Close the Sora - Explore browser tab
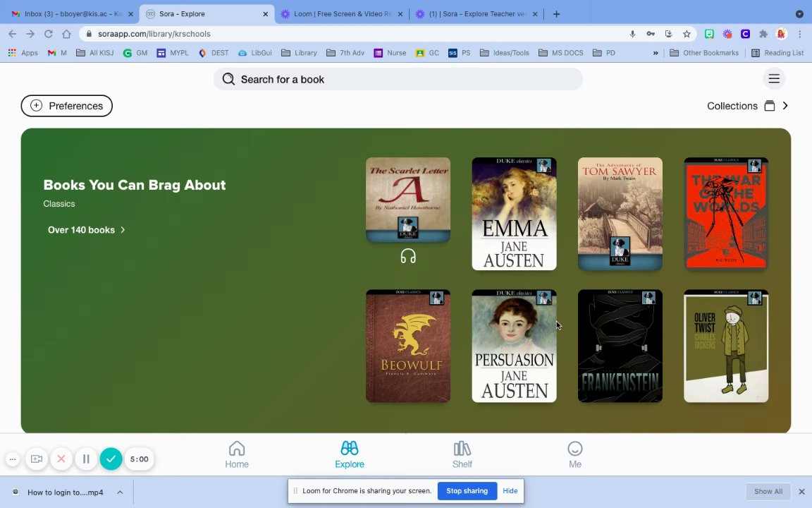Viewport: 812px width, 508px height. (x=266, y=14)
